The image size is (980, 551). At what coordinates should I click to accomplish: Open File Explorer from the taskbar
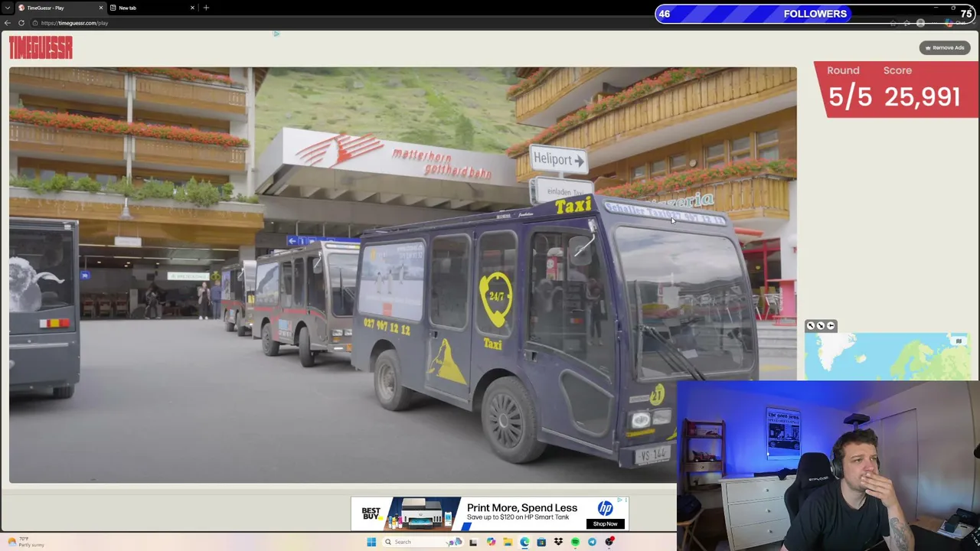[x=508, y=542]
